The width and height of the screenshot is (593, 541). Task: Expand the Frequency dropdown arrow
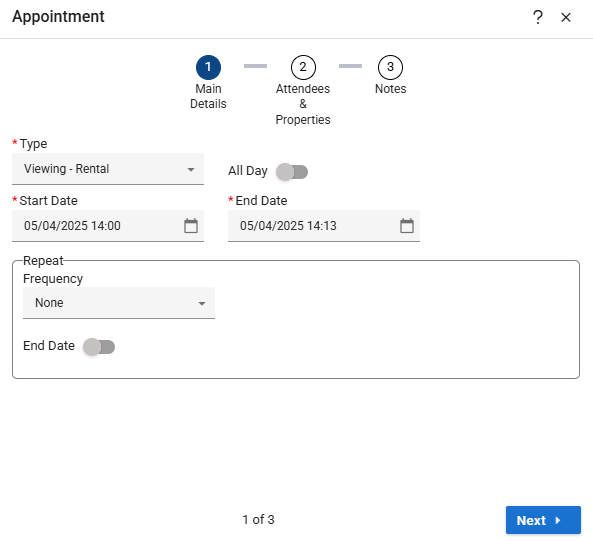[202, 303]
